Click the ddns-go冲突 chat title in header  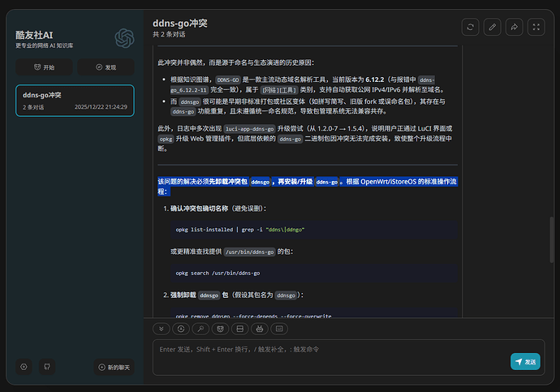pos(180,24)
